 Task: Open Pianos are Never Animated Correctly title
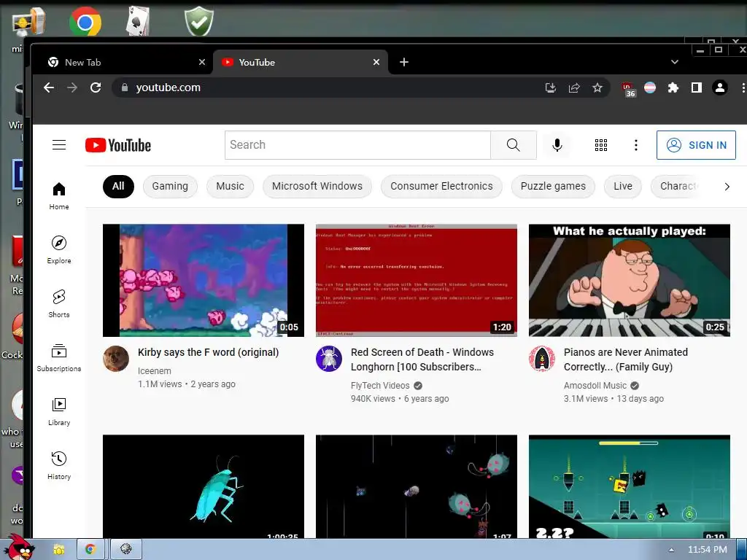[625, 359]
